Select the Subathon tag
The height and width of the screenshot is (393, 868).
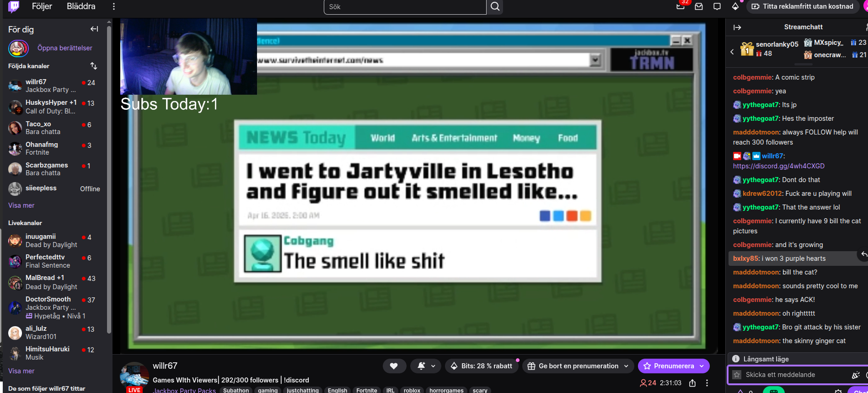coord(236,390)
